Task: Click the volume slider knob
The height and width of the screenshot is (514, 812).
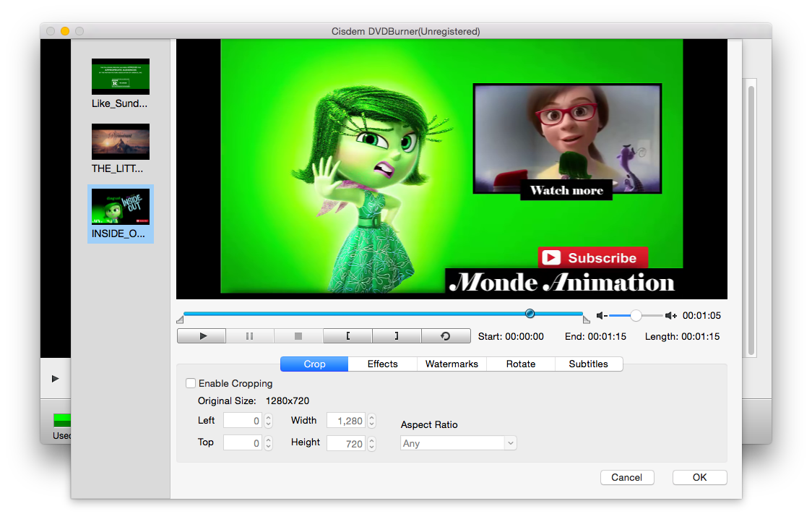Action: tap(636, 315)
